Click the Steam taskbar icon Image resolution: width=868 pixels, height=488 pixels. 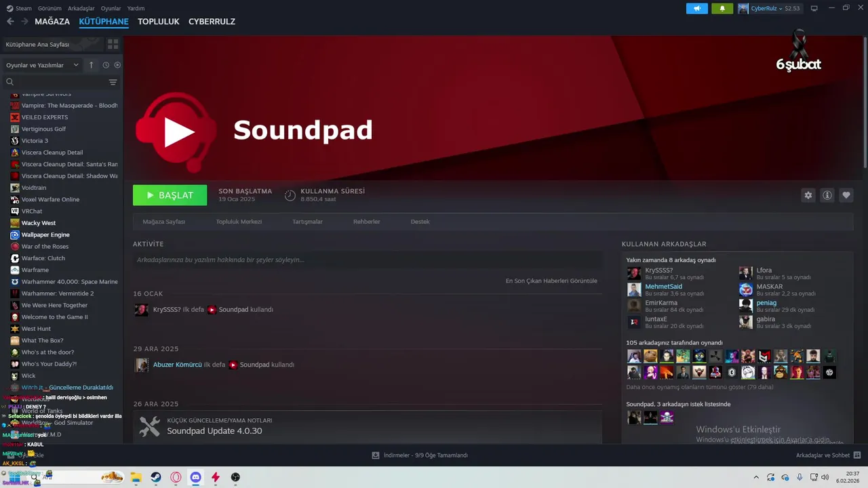[155, 477]
